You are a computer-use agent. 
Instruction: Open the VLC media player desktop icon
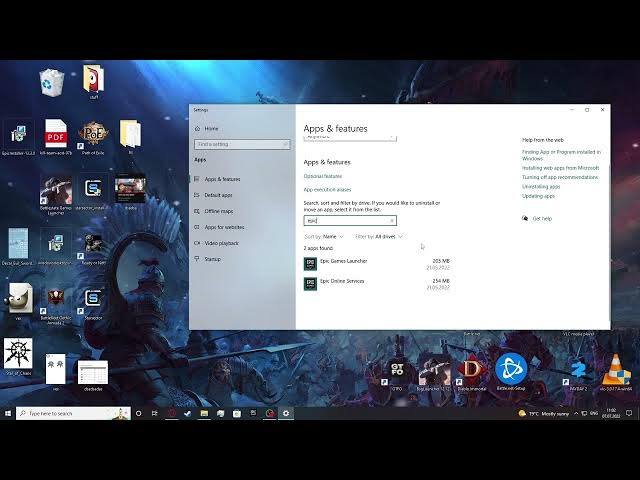(617, 368)
